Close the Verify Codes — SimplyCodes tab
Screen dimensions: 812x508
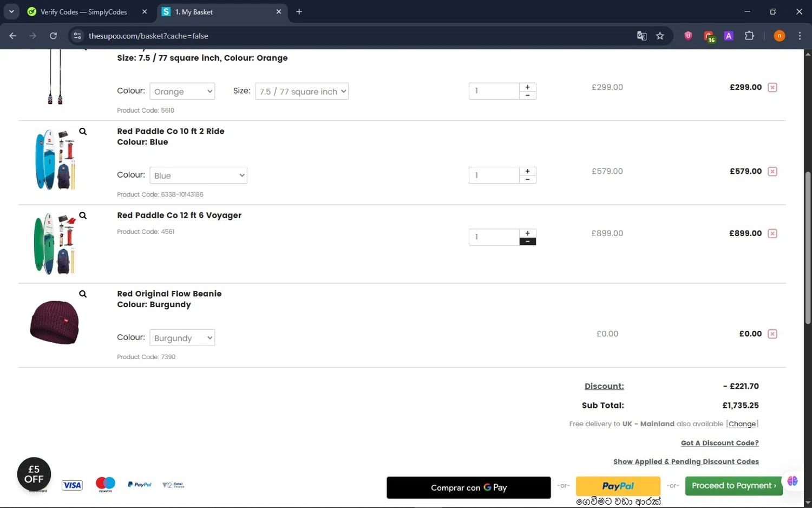pos(145,12)
